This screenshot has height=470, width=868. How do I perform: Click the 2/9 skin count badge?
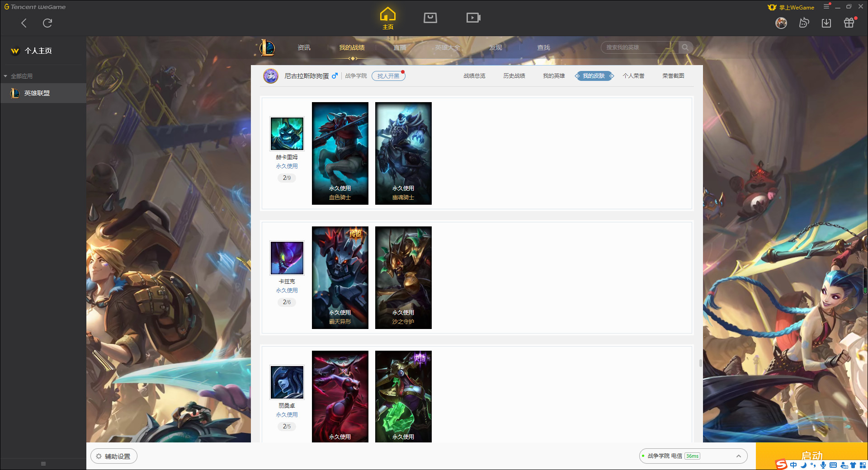coord(287,178)
